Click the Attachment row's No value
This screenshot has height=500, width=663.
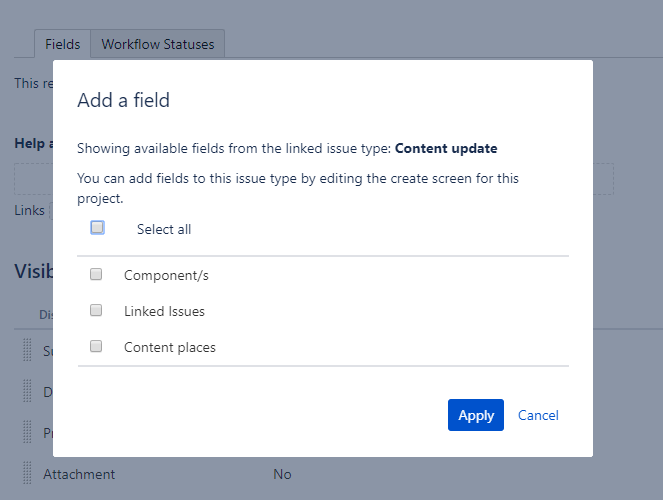[x=282, y=474]
